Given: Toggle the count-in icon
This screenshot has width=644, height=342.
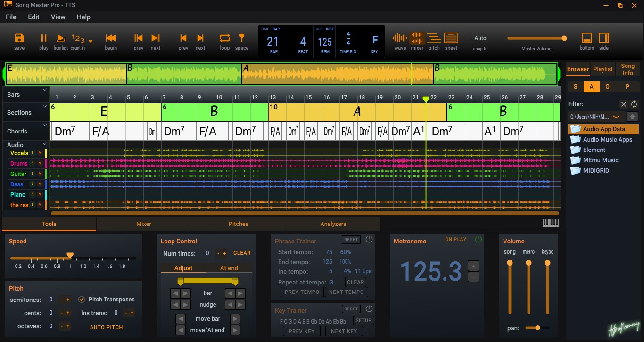Looking at the screenshot, I should click(x=78, y=39).
